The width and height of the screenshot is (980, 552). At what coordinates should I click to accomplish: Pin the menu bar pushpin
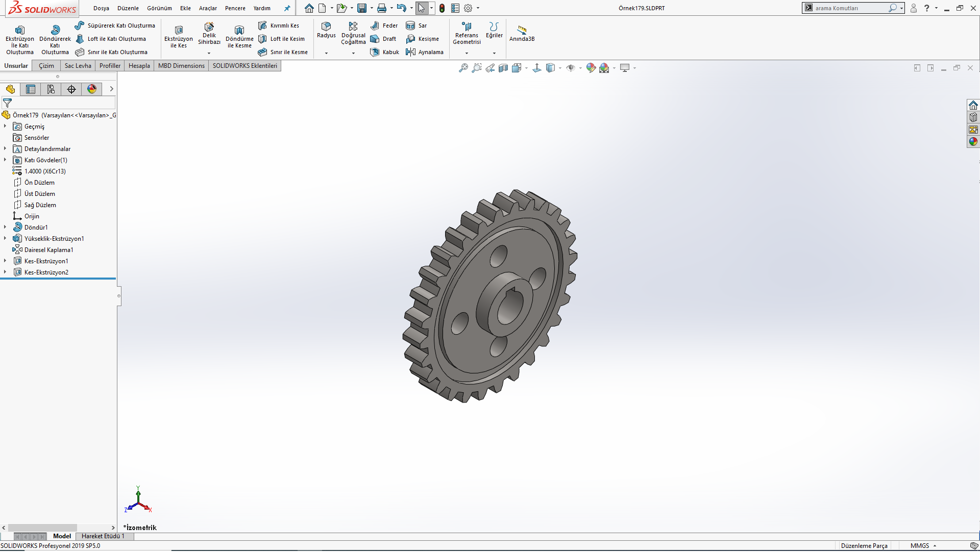click(287, 8)
